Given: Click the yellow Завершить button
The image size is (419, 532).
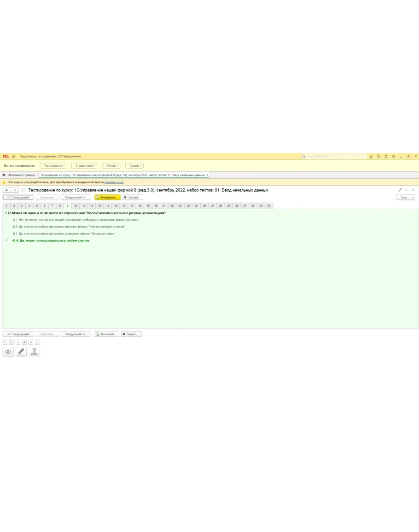Looking at the screenshot, I should [x=107, y=197].
